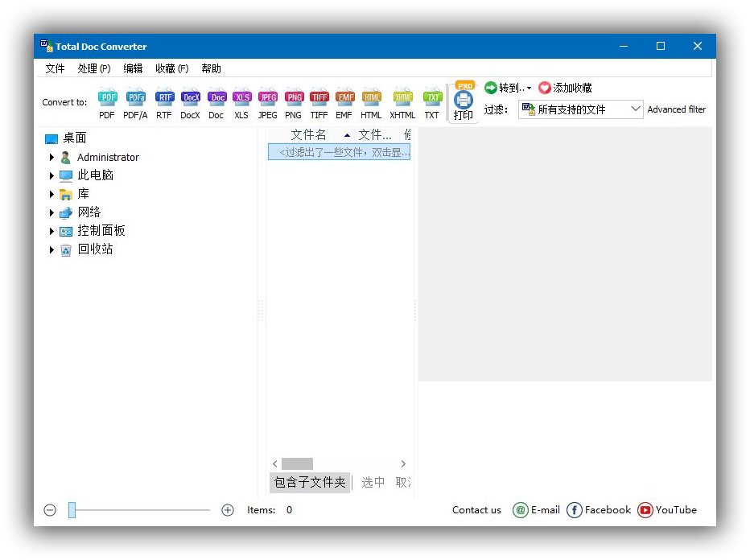This screenshot has height=560, width=750.
Task: Convert documents to XLS
Action: [241, 103]
